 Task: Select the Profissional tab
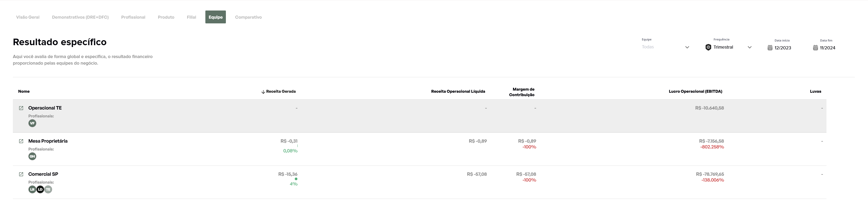point(133,17)
